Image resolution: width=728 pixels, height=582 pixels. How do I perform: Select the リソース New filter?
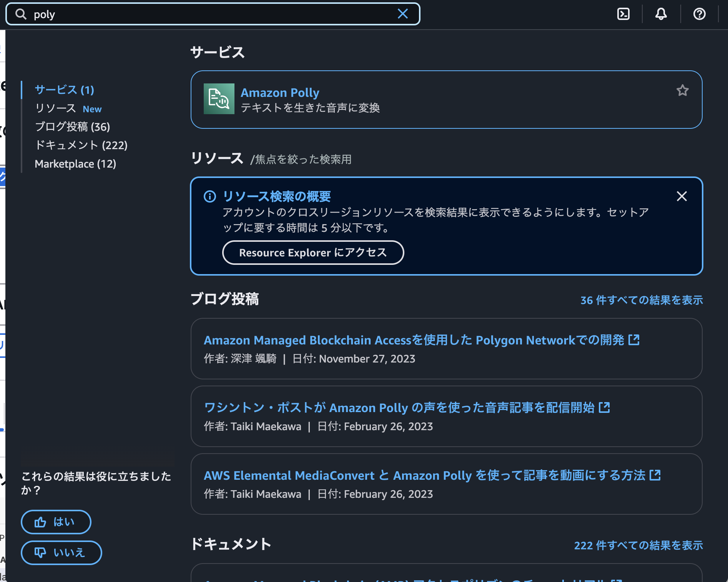point(68,108)
